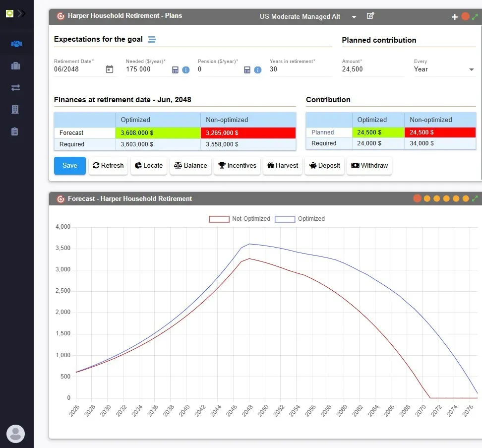Click the Balance button
Viewport: 482px width, 448px height.
click(190, 166)
